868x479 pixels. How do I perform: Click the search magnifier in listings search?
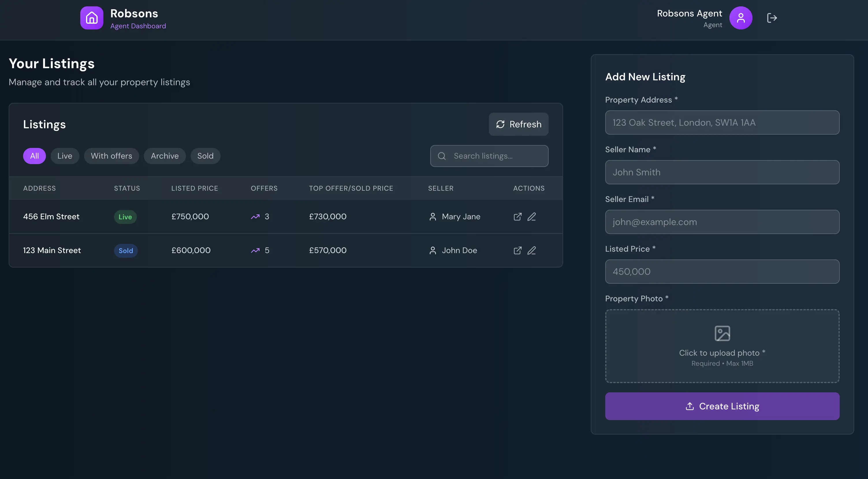click(442, 156)
